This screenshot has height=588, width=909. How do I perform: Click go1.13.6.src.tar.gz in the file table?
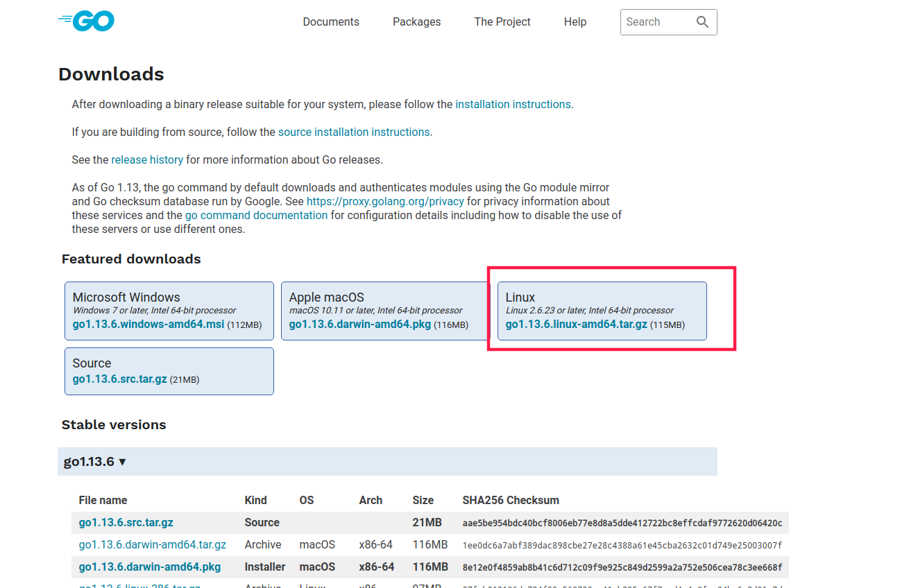click(x=126, y=522)
